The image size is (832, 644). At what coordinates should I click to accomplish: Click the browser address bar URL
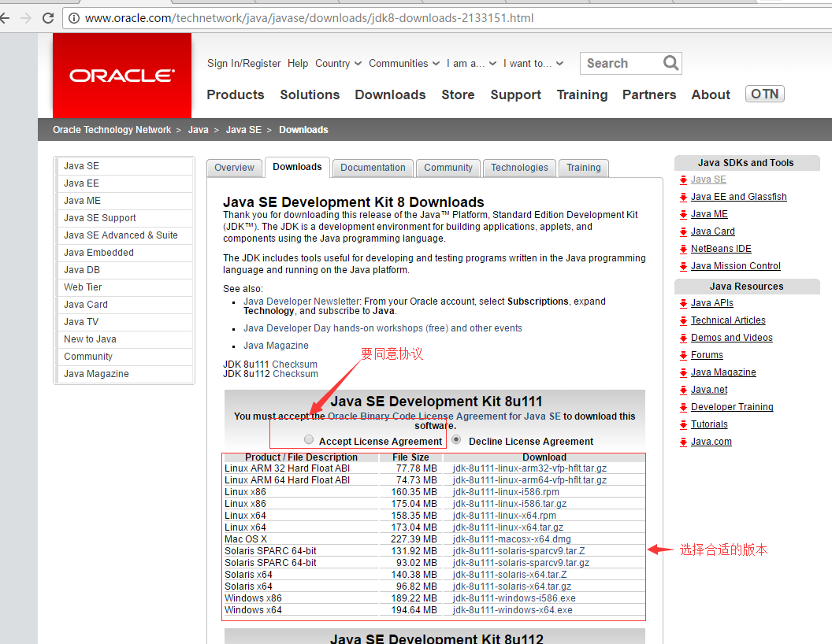click(x=310, y=18)
